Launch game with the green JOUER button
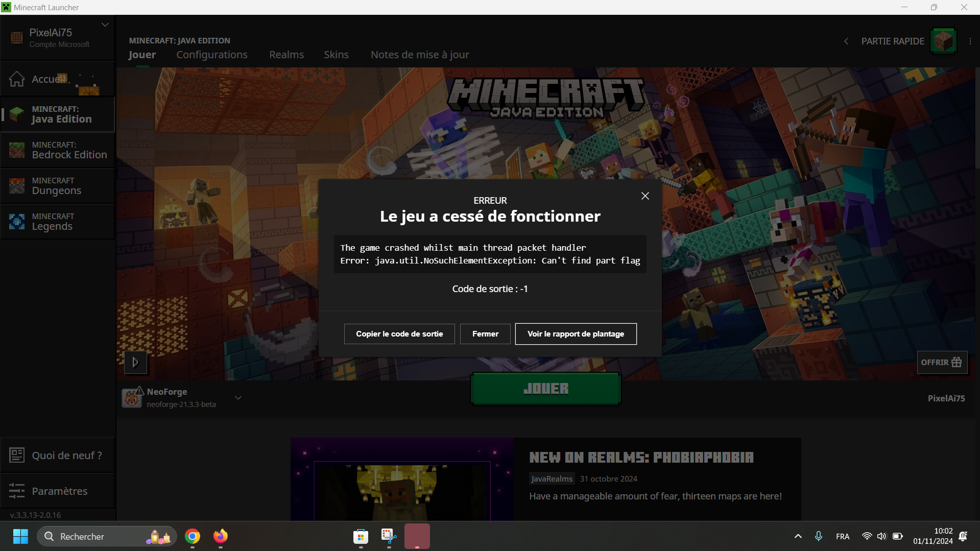The width and height of the screenshot is (980, 551). point(545,389)
